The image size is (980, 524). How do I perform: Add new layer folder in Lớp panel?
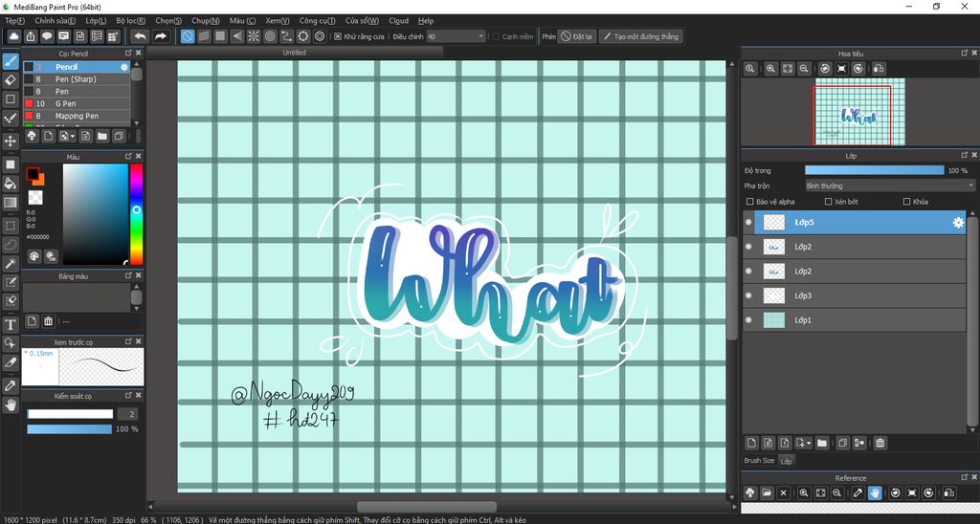pyautogui.click(x=822, y=443)
